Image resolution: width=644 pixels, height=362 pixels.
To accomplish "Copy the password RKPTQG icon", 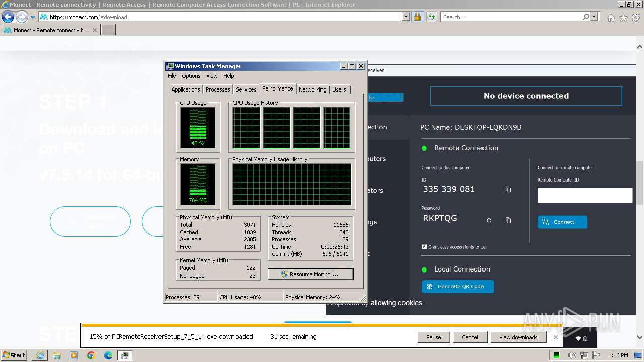I will (x=508, y=220).
